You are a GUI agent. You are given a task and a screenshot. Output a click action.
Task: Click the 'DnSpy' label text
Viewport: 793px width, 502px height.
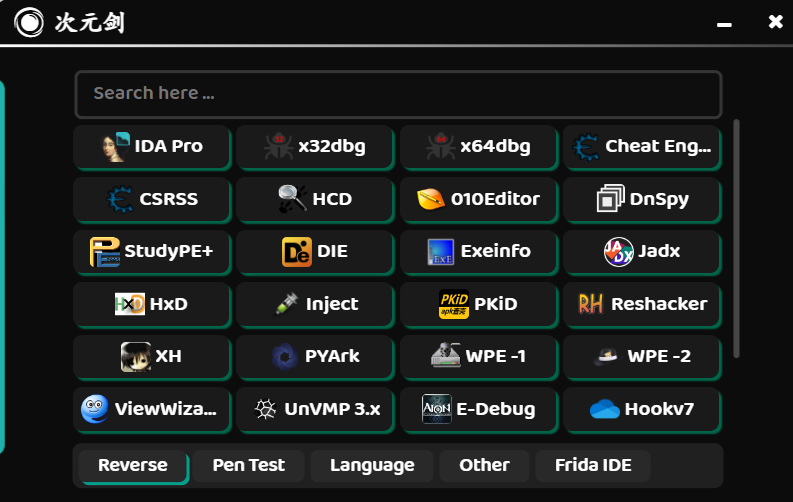click(x=659, y=200)
